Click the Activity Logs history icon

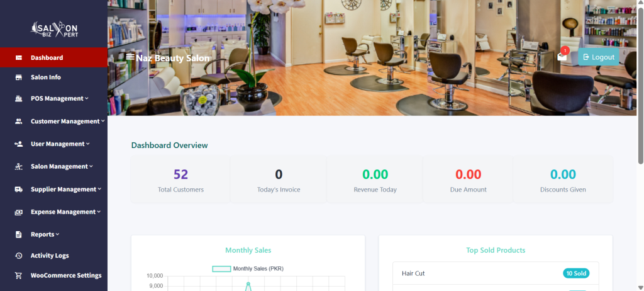click(18, 256)
